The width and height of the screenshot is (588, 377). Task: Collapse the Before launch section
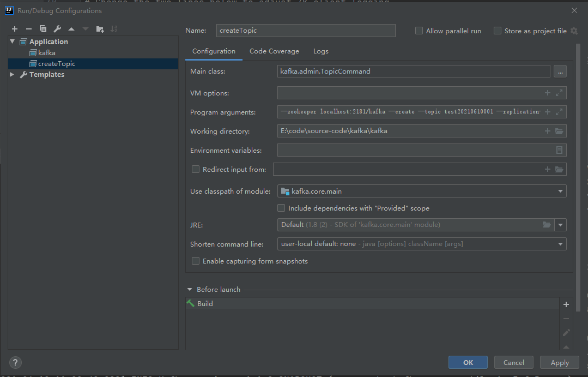tap(190, 290)
